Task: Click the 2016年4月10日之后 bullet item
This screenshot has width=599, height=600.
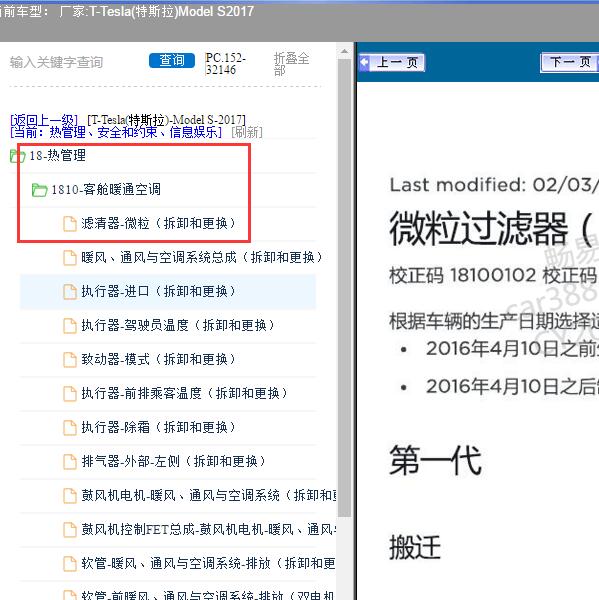Action: (x=512, y=386)
